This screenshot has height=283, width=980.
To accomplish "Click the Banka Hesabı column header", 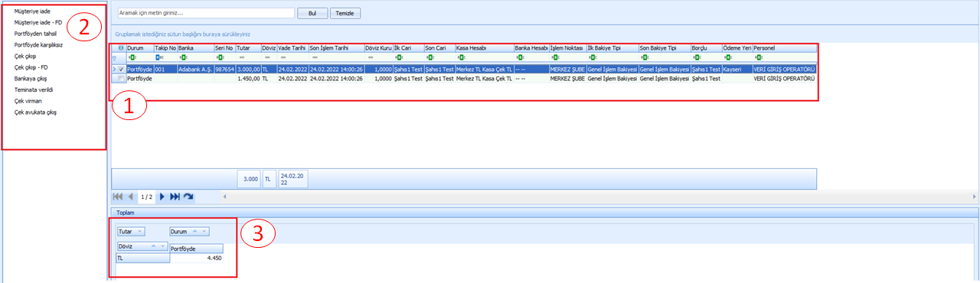I will (x=531, y=47).
